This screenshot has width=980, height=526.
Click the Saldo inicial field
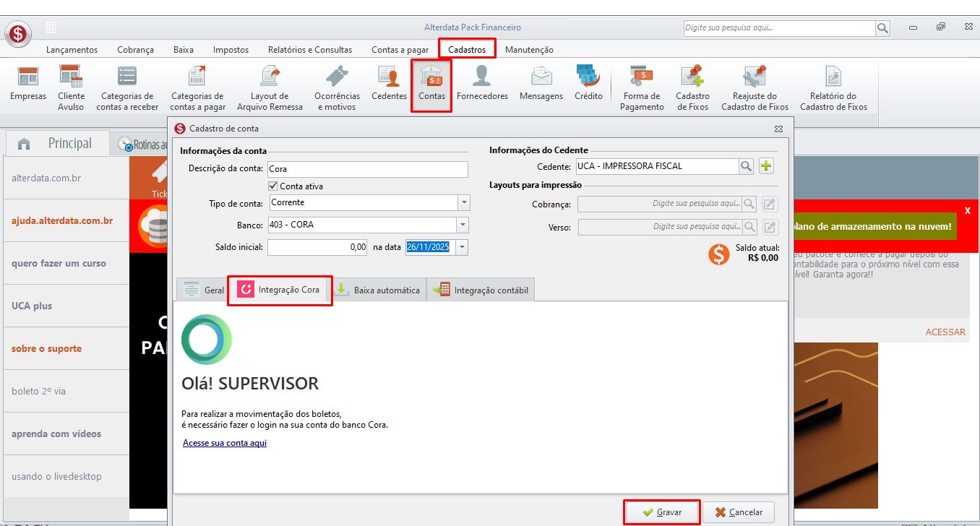coord(318,247)
